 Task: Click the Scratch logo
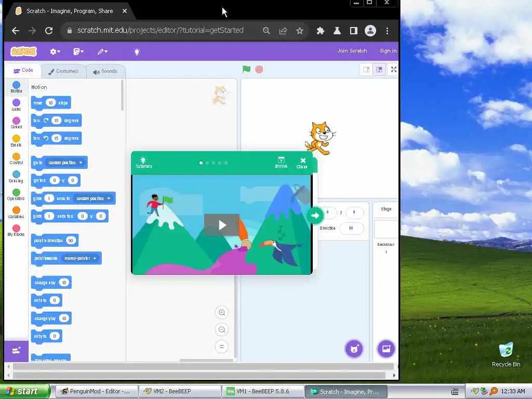[x=23, y=51]
